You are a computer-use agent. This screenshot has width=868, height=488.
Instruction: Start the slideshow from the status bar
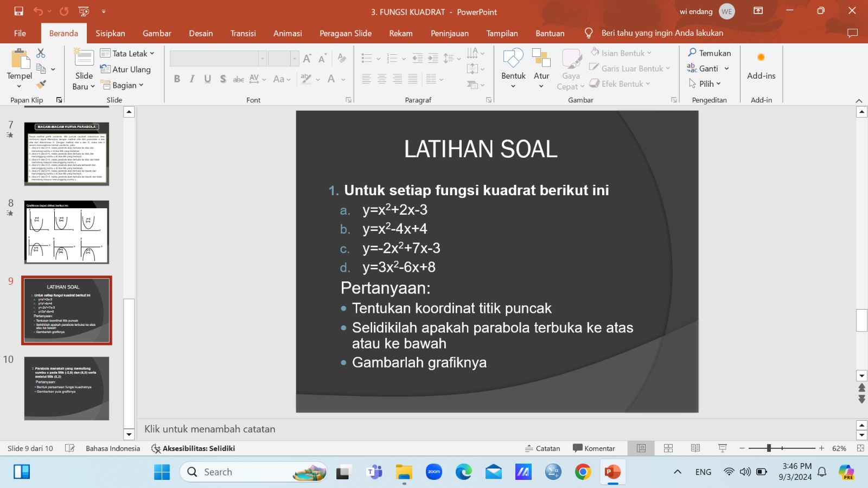pyautogui.click(x=723, y=448)
